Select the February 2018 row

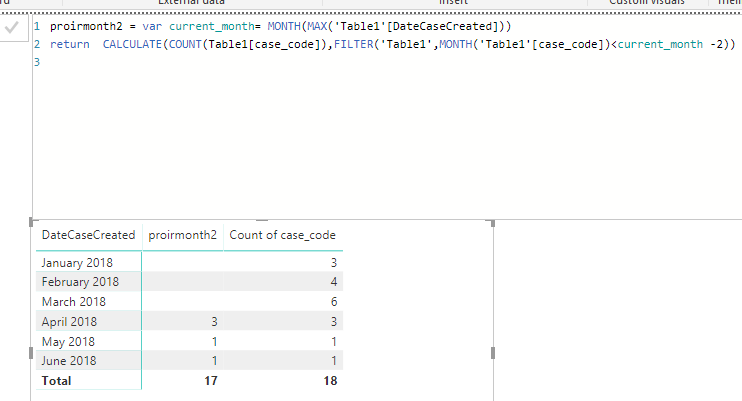coord(189,282)
